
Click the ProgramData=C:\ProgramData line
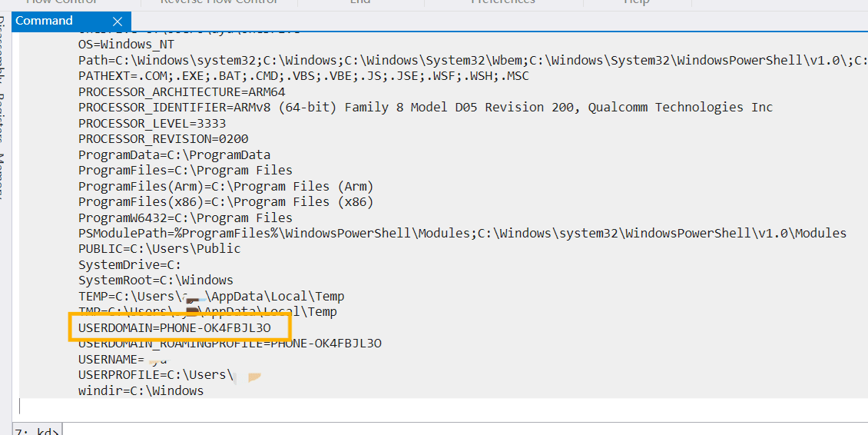pos(174,155)
